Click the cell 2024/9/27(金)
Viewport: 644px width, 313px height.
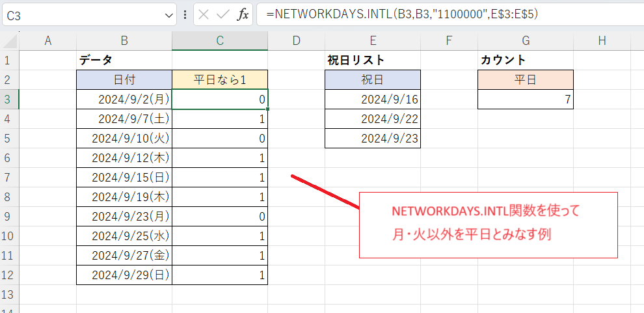[124, 256]
